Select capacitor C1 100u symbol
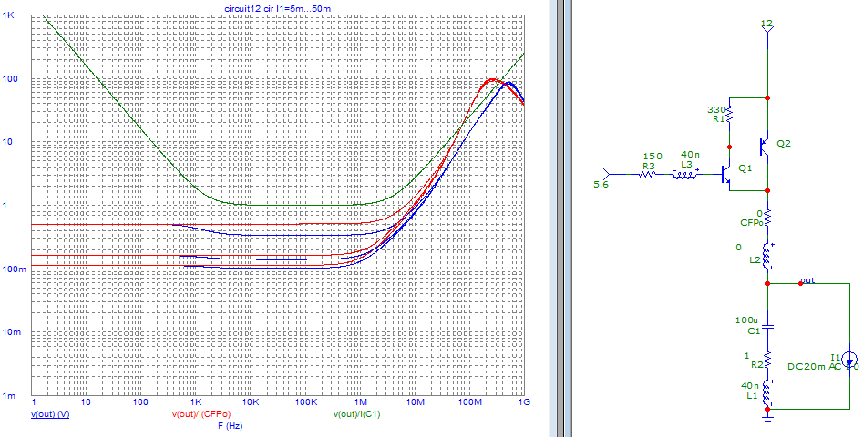Screen dimensions: 868x437 pos(767,327)
